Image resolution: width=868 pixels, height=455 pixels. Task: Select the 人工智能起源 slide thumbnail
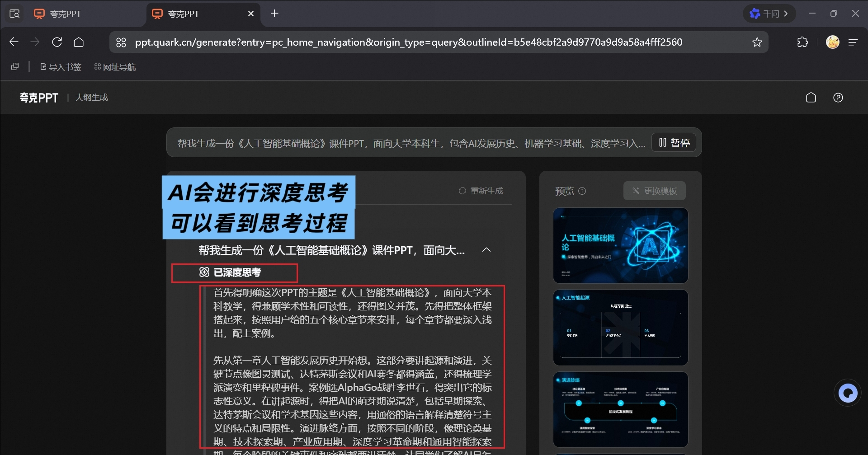point(621,328)
